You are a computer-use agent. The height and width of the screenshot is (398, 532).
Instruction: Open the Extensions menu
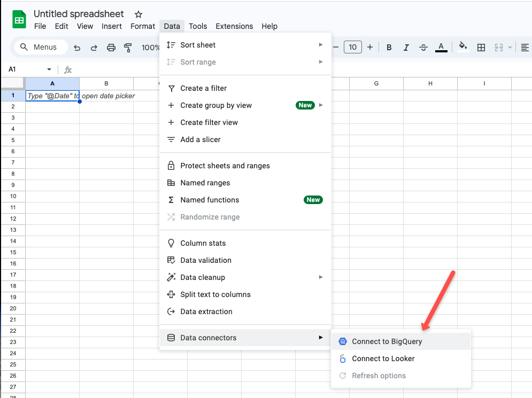tap(234, 26)
